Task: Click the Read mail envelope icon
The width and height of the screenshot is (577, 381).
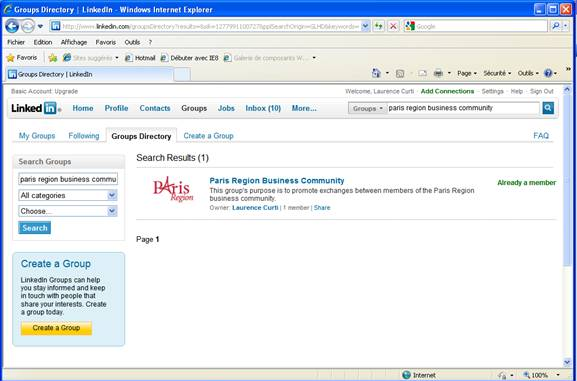Action: [x=422, y=74]
